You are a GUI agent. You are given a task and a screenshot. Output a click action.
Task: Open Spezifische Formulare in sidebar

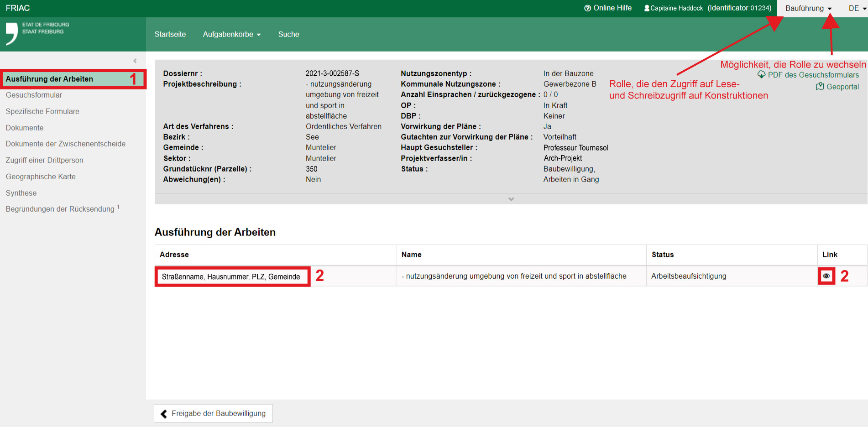pos(42,111)
